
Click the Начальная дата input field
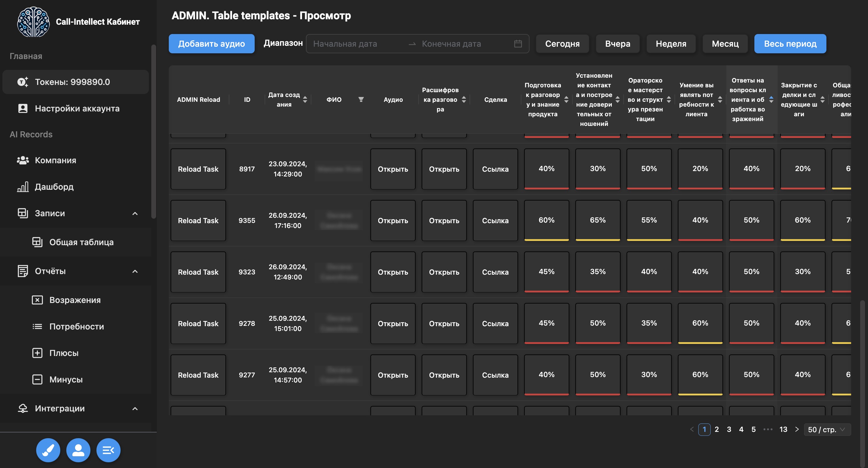(x=357, y=44)
